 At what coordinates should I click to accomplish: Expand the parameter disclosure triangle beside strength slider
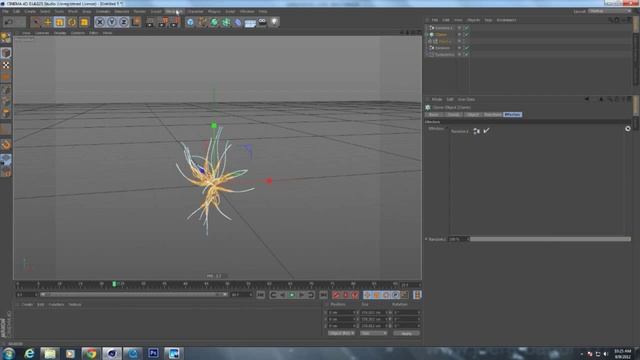pyautogui.click(x=426, y=239)
